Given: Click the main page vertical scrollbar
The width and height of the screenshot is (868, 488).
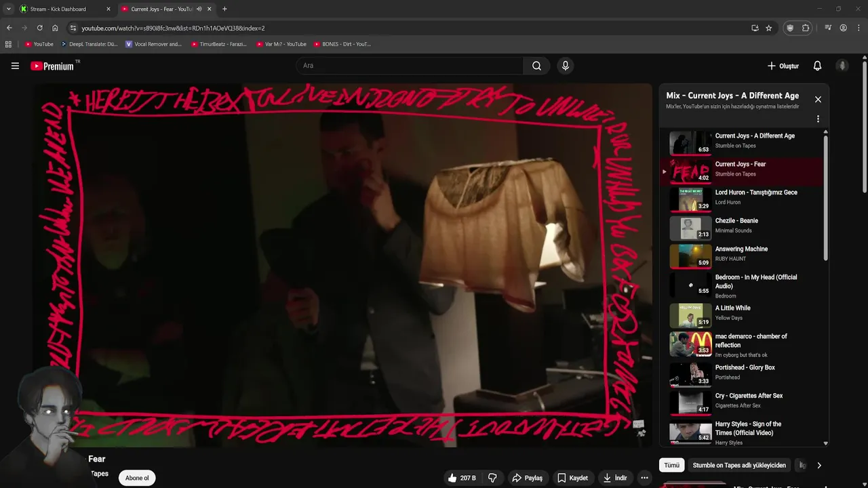Looking at the screenshot, I should point(865,127).
